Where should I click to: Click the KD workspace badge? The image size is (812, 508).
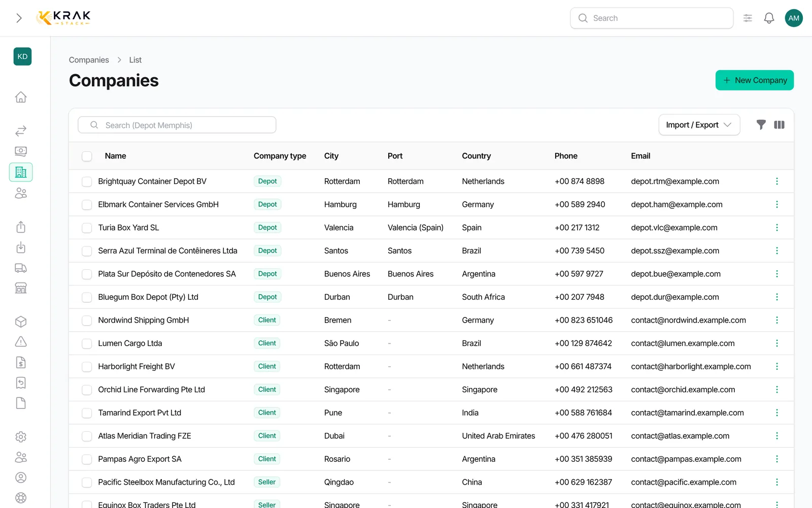pos(22,56)
